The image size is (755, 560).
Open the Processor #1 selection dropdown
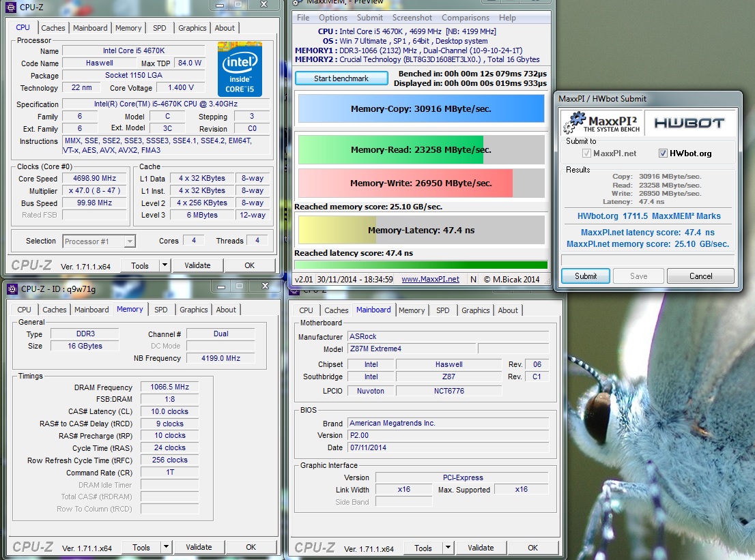click(99, 241)
